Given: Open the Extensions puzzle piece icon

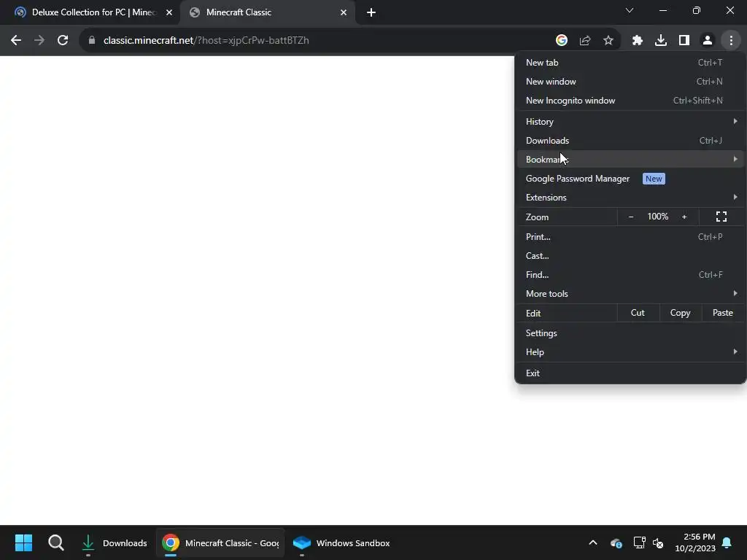Looking at the screenshot, I should pos(638,41).
